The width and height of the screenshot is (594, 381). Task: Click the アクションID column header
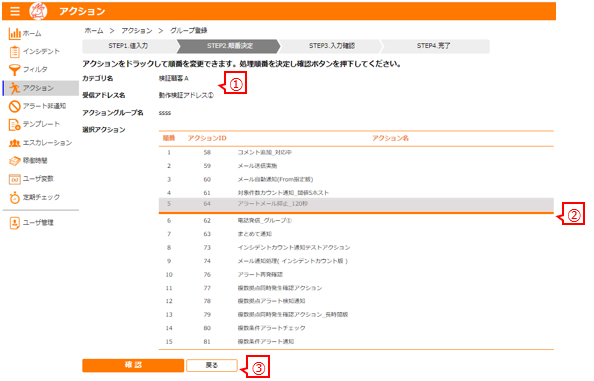tap(207, 138)
